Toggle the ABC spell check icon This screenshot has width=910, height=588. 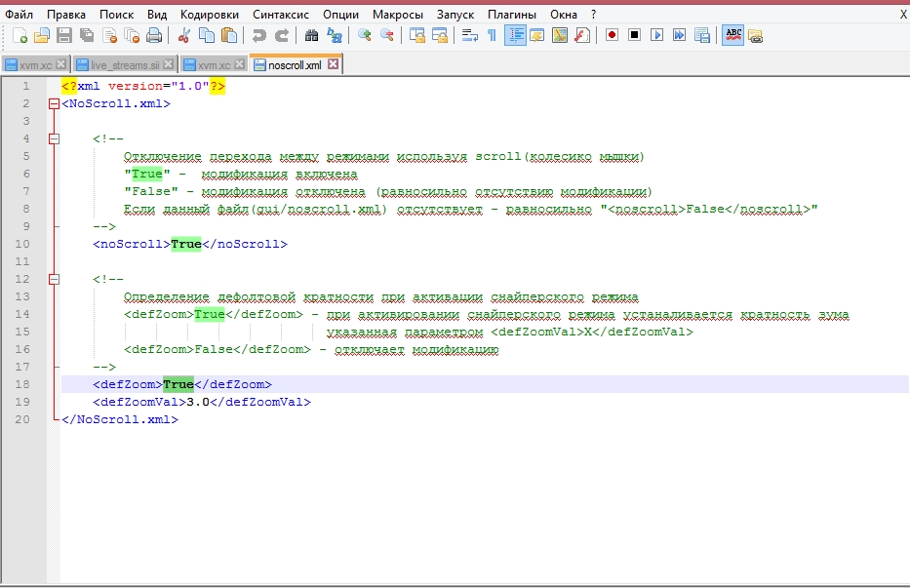click(733, 36)
